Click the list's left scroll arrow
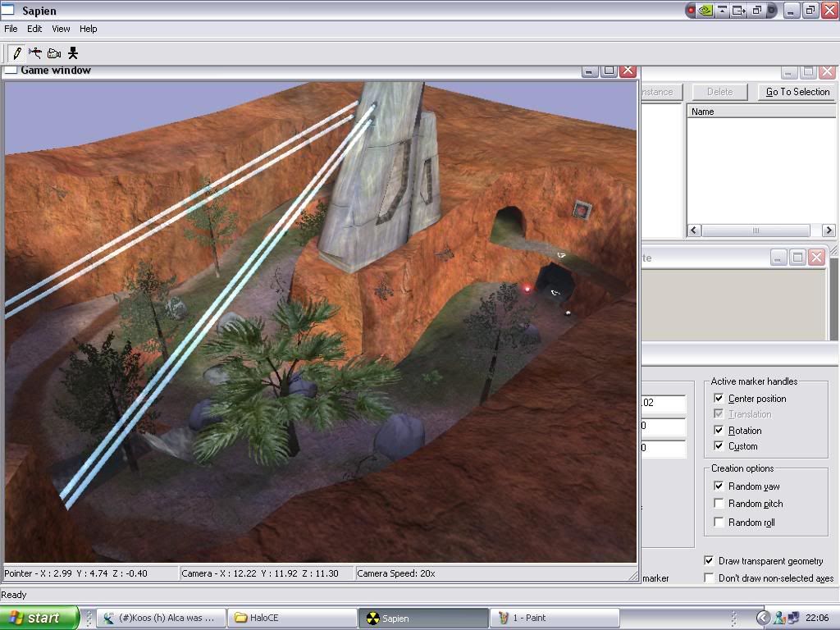This screenshot has width=840, height=630. pos(694,231)
